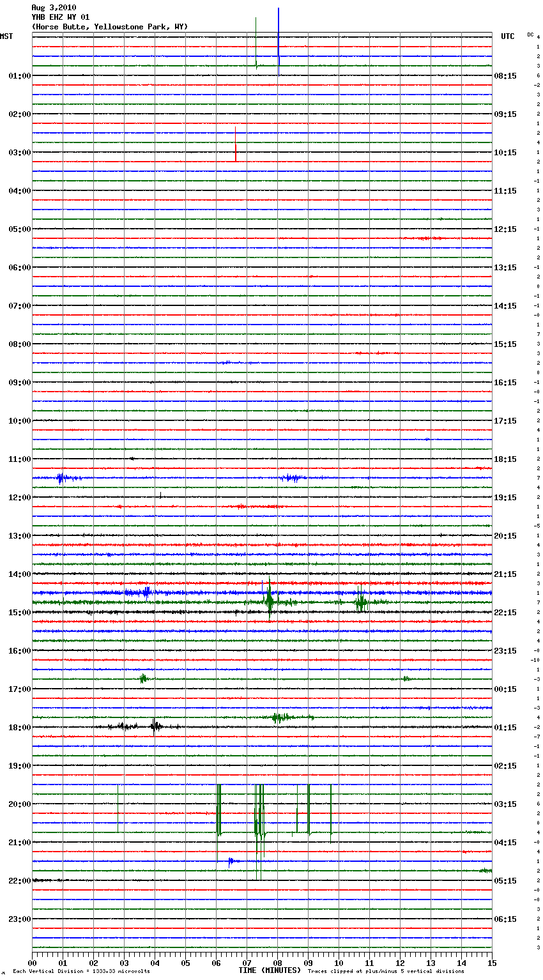
Task: Click the date header 'Aug 3,2010'
Action: click(x=54, y=8)
